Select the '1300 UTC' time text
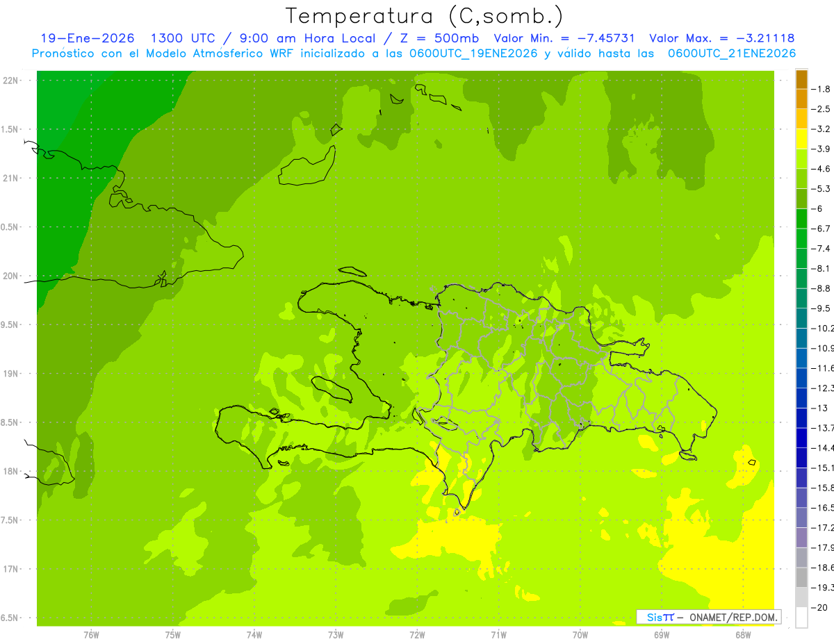Image resolution: width=834 pixels, height=644 pixels. [x=183, y=38]
